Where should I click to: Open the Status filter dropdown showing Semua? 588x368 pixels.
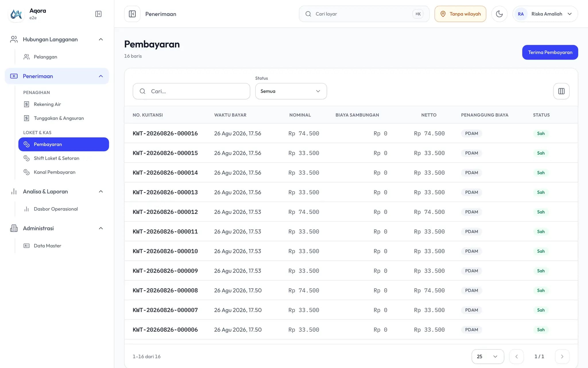coord(291,91)
